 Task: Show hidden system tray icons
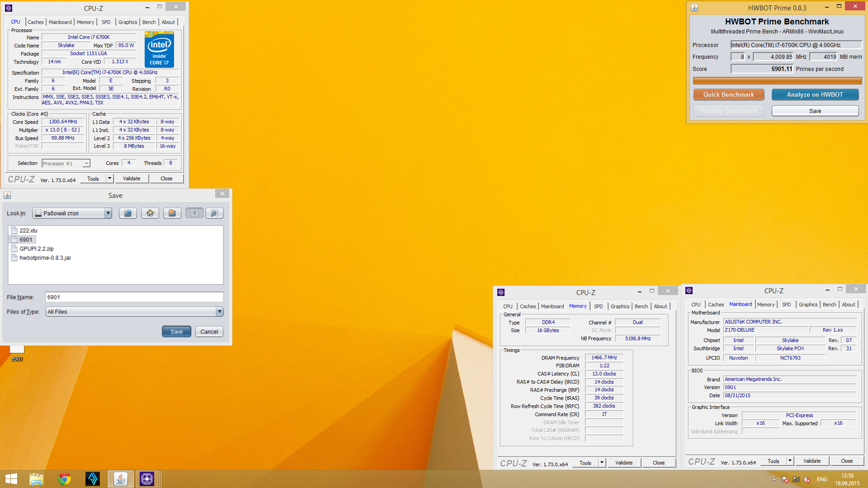(x=774, y=479)
